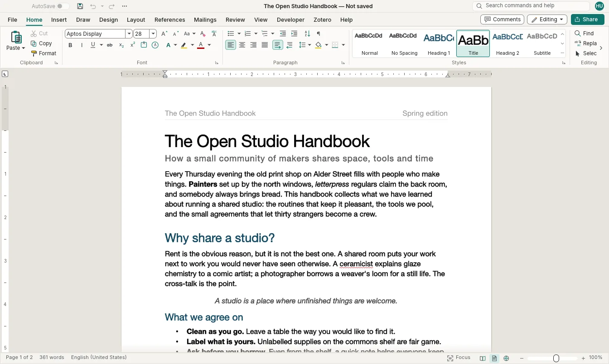This screenshot has height=364, width=609.
Task: Toggle Print Layout view button
Action: coord(494,358)
